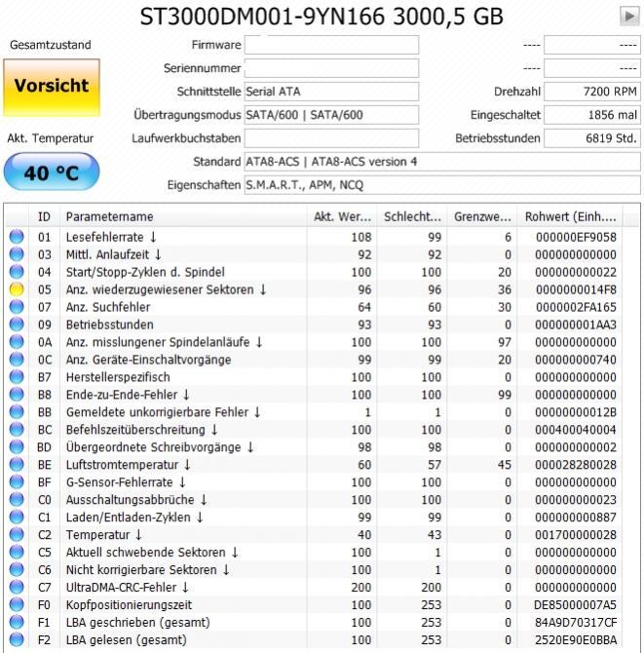The width and height of the screenshot is (644, 653).
Task: Click the Firmware input field
Action: pyautogui.click(x=331, y=45)
